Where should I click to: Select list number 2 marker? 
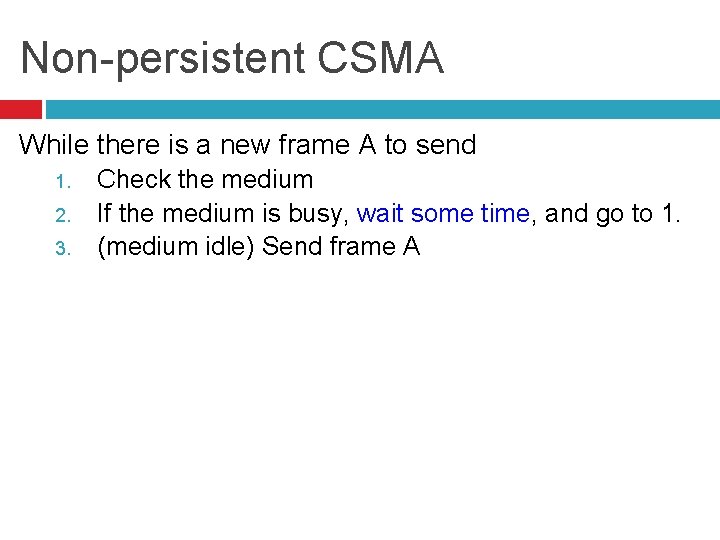(60, 215)
